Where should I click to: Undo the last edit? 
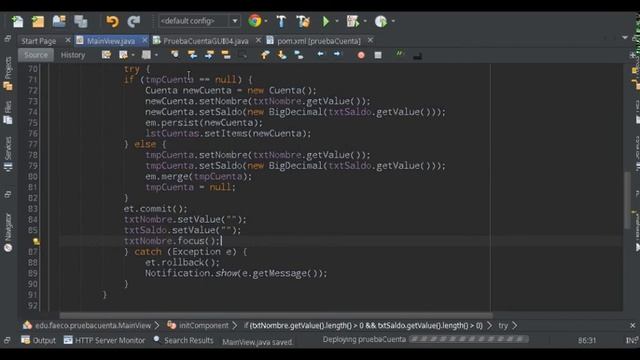point(112,21)
